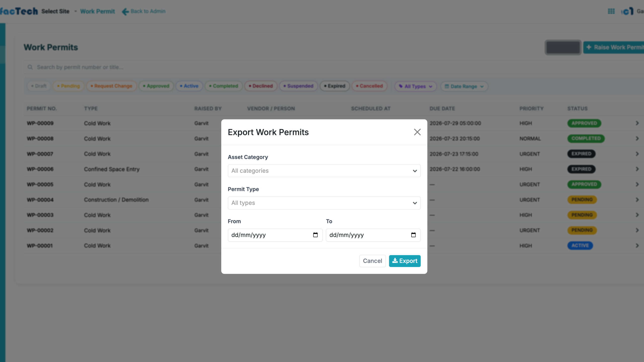Open the Asset Category dropdown
The height and width of the screenshot is (362, 644).
click(x=324, y=171)
